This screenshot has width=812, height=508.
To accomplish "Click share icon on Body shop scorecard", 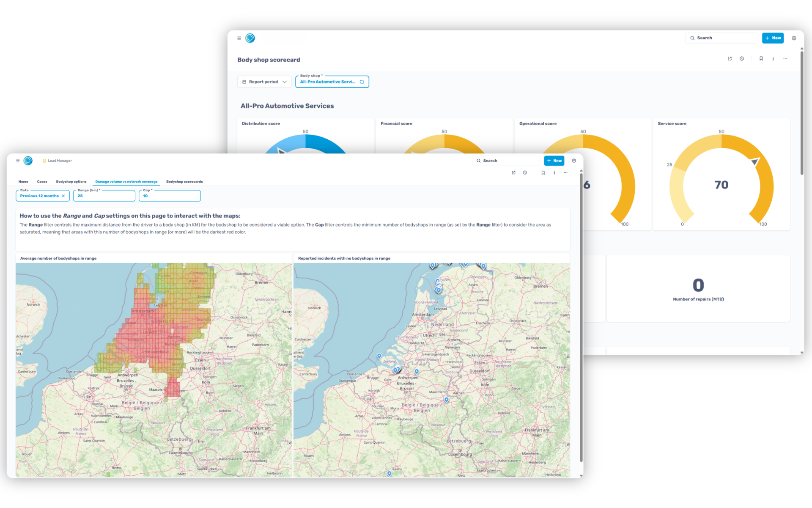I will coord(730,59).
